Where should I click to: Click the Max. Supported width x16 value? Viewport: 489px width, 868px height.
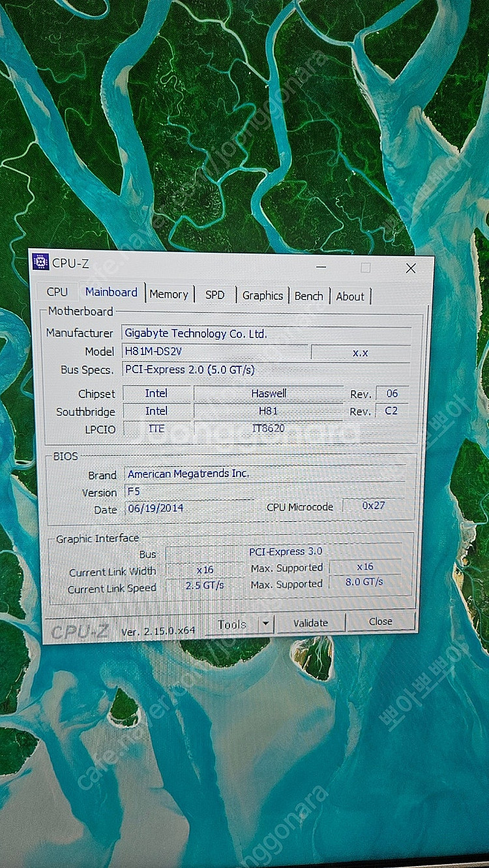tap(365, 566)
